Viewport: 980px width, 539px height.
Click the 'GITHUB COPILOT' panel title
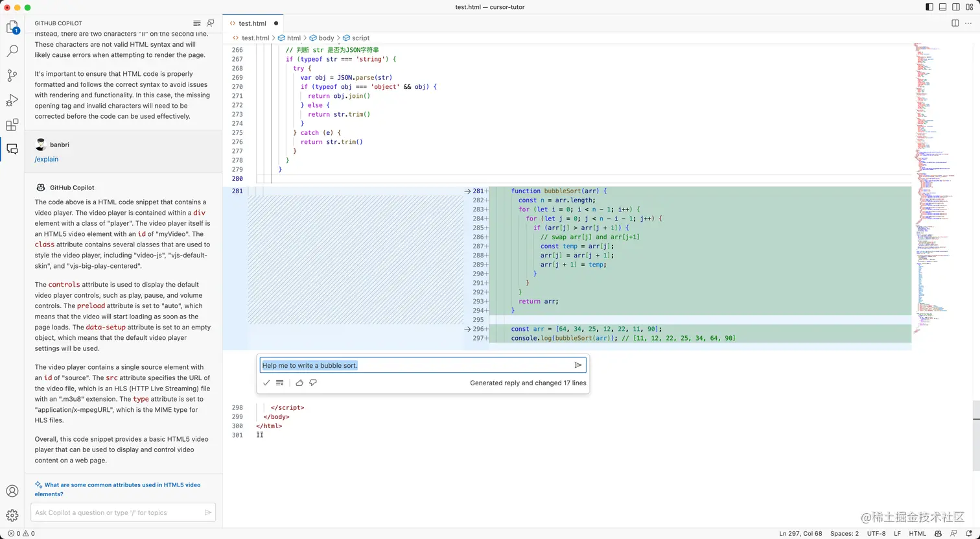tap(58, 23)
